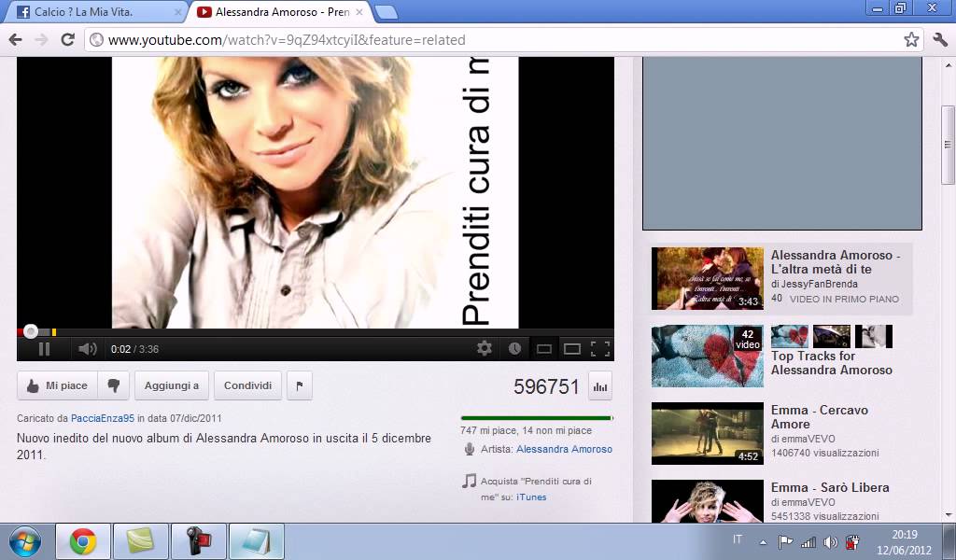Screen dimensions: 956x560
Task: Click the likes ratio bar
Action: [537, 418]
